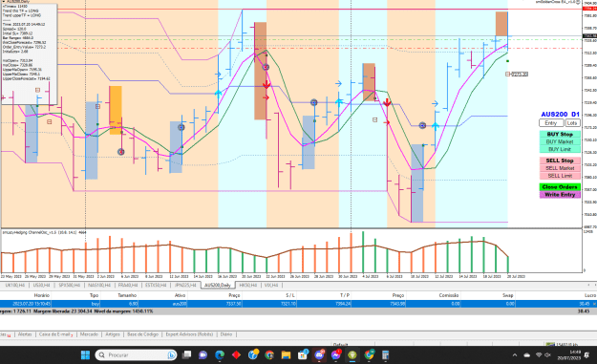Switch to the FRA40,H4 chart tab
The width and height of the screenshot is (597, 364).
coord(128,286)
